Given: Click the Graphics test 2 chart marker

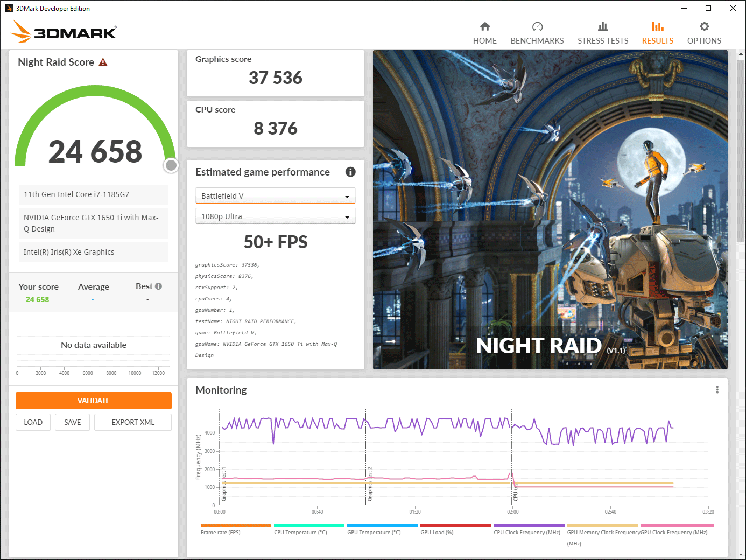Looking at the screenshot, I should click(x=370, y=484).
